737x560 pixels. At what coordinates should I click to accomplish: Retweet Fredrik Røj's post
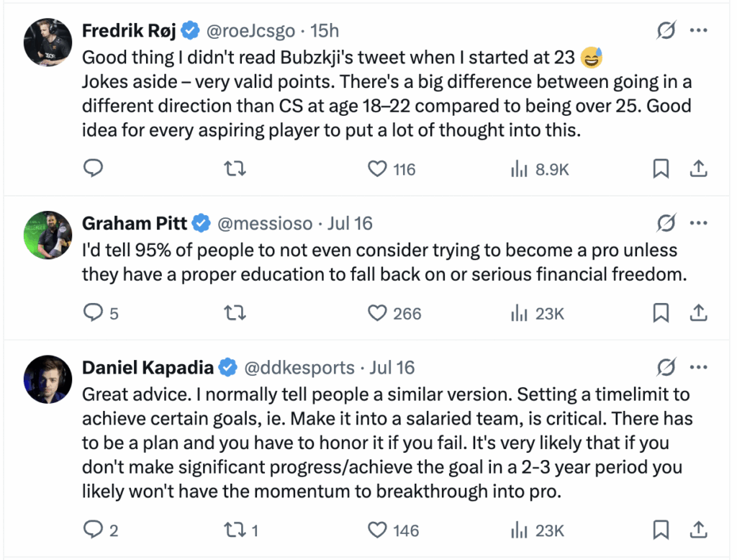235,168
